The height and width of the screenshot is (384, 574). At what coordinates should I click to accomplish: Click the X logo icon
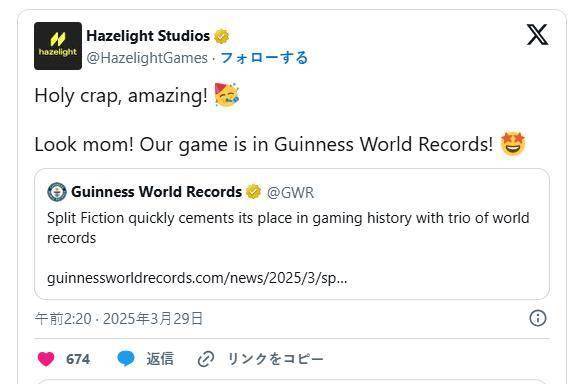click(537, 35)
